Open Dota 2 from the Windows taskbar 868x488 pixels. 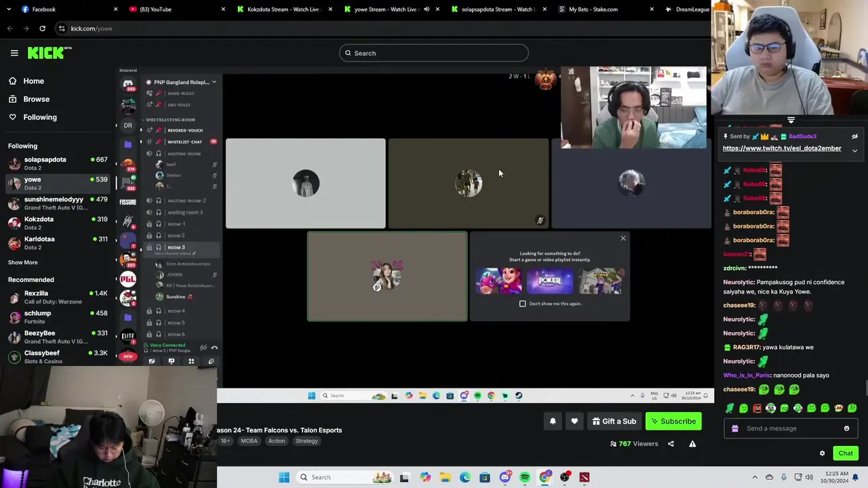click(x=585, y=477)
